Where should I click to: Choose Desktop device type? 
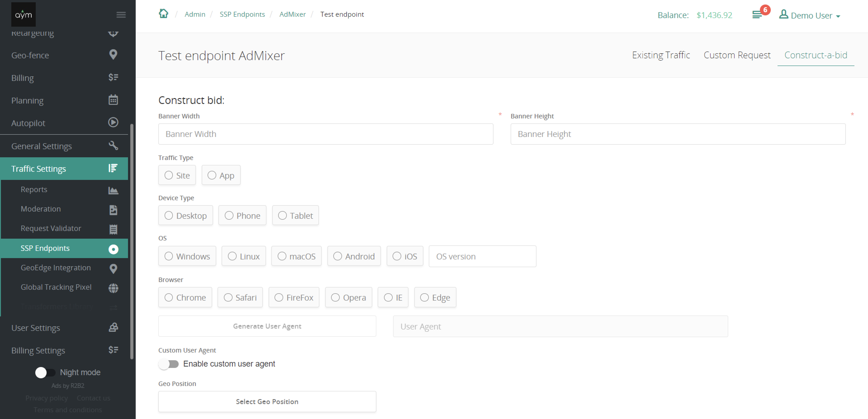click(x=185, y=216)
